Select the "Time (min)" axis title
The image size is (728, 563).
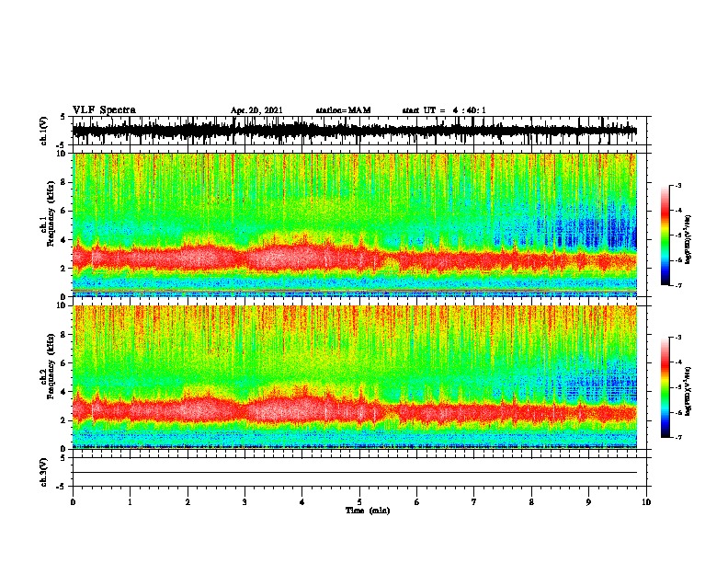coord(368,511)
